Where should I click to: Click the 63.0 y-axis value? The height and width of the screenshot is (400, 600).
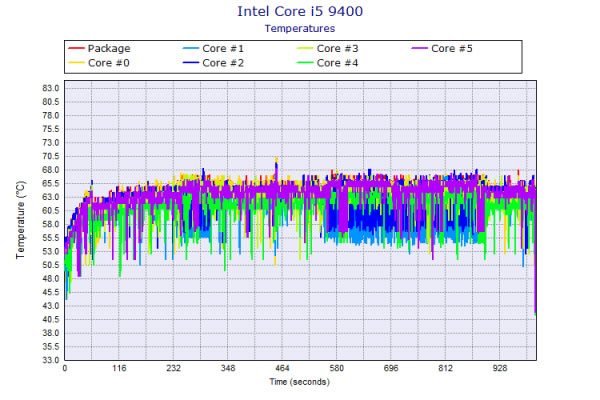tap(51, 197)
